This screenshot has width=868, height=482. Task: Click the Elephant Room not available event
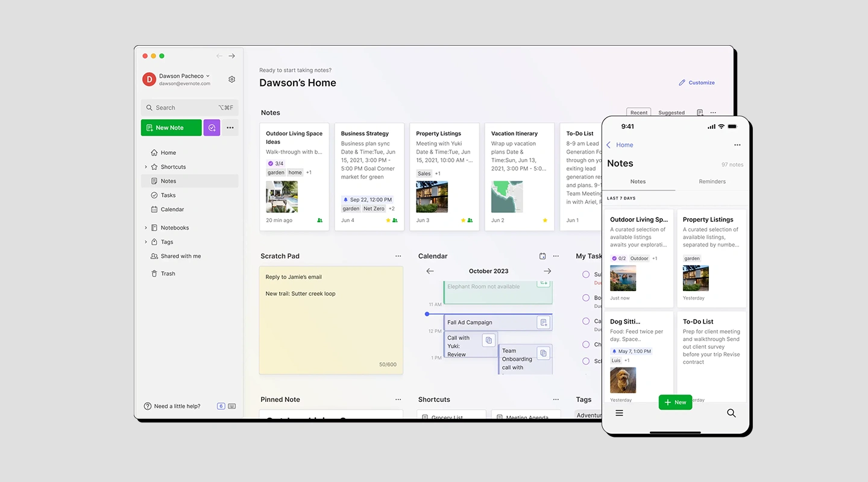pos(498,292)
